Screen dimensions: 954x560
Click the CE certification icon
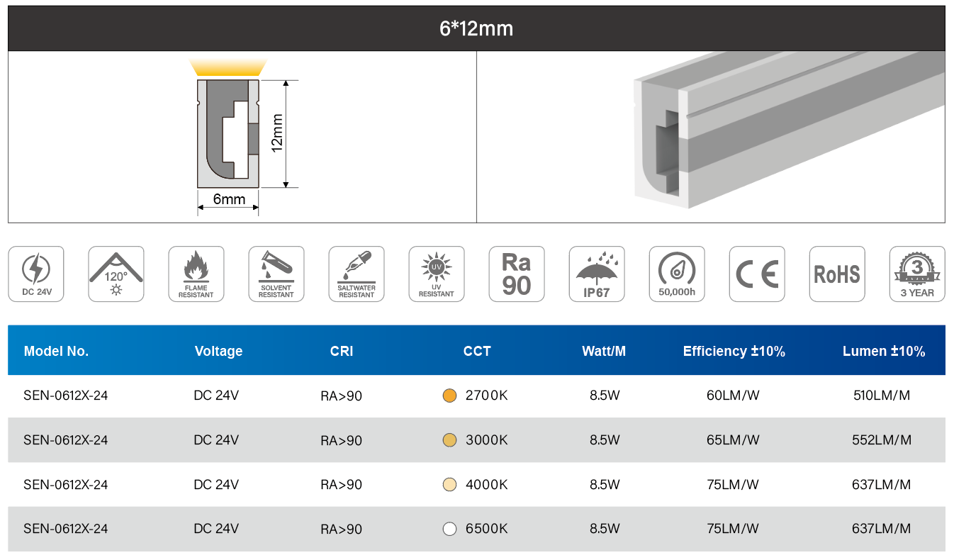[757, 274]
